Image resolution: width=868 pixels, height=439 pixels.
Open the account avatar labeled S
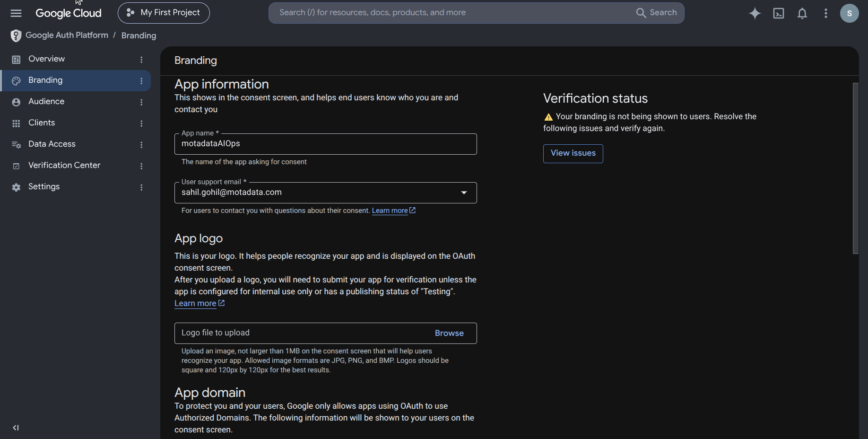(850, 13)
